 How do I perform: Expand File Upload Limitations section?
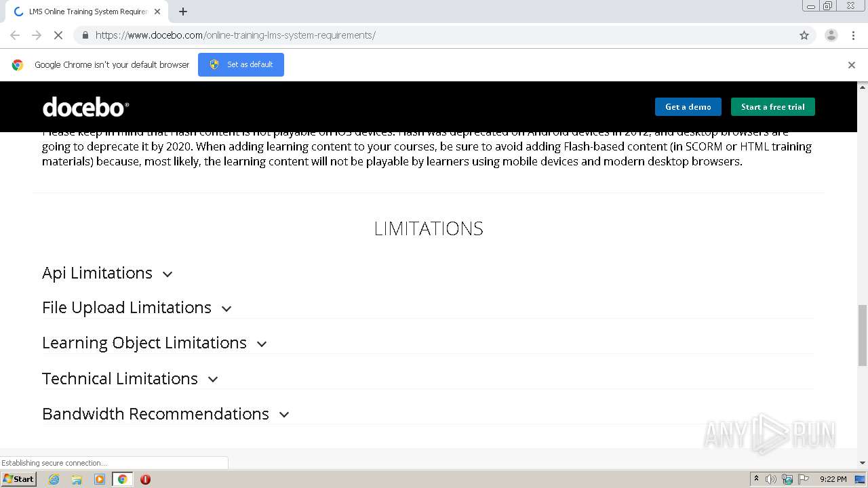pyautogui.click(x=137, y=308)
